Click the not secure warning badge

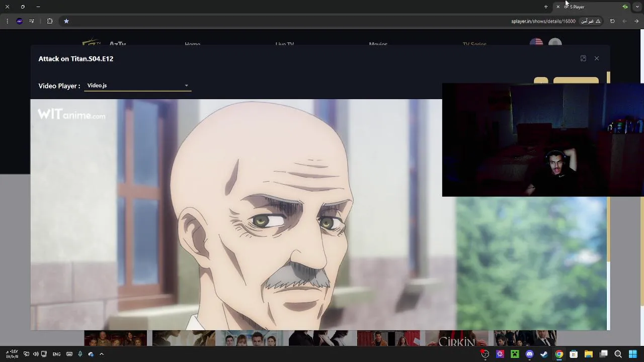click(591, 21)
